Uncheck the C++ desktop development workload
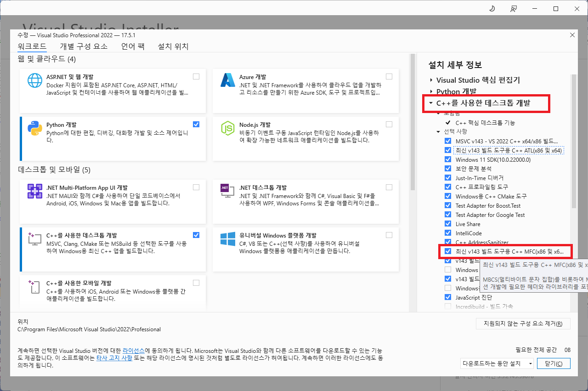 pos(196,235)
